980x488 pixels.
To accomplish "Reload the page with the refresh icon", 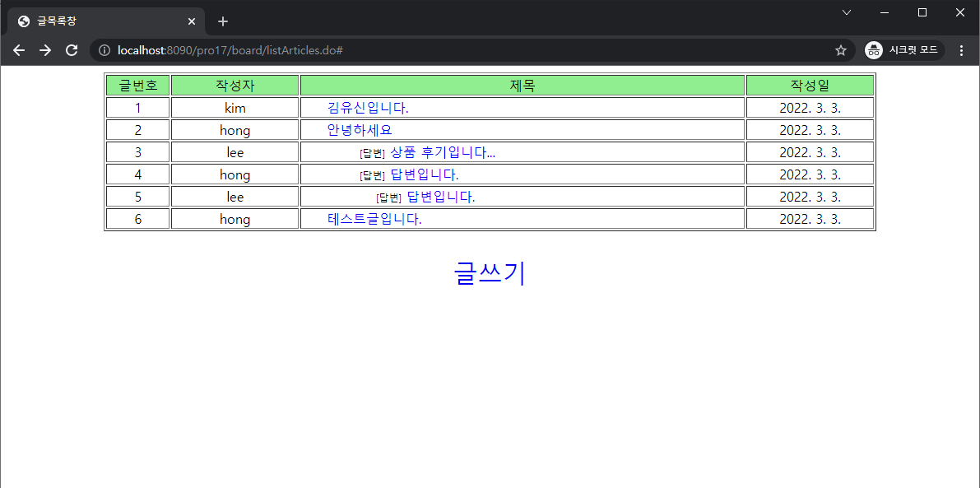I will coord(72,50).
